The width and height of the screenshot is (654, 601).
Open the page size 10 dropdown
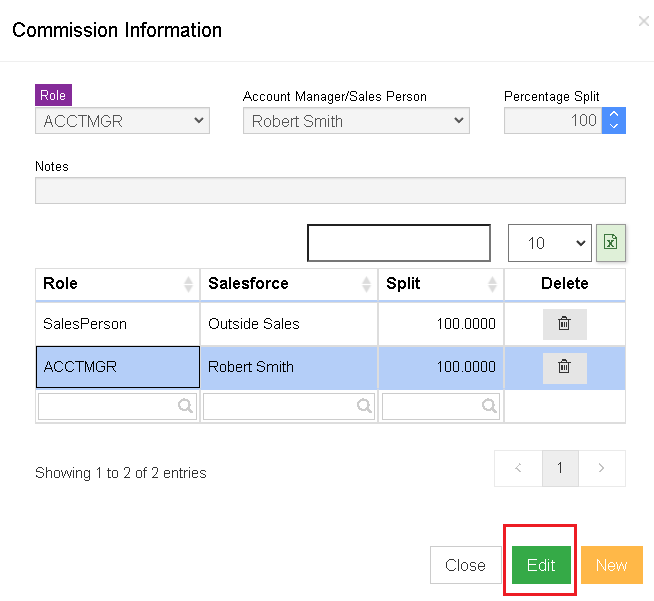[549, 243]
